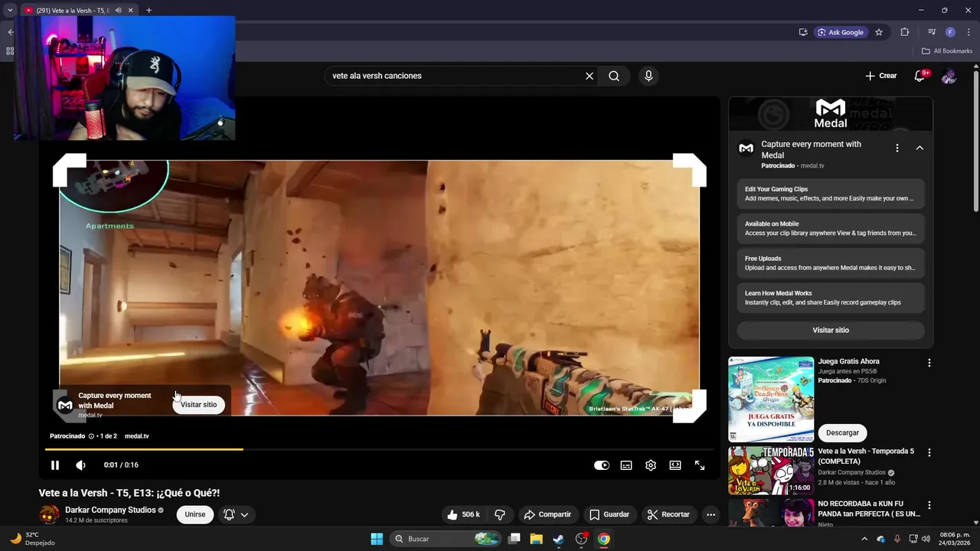980x551 pixels.
Task: Click the page vertical scrollbar
Action: tap(975, 142)
